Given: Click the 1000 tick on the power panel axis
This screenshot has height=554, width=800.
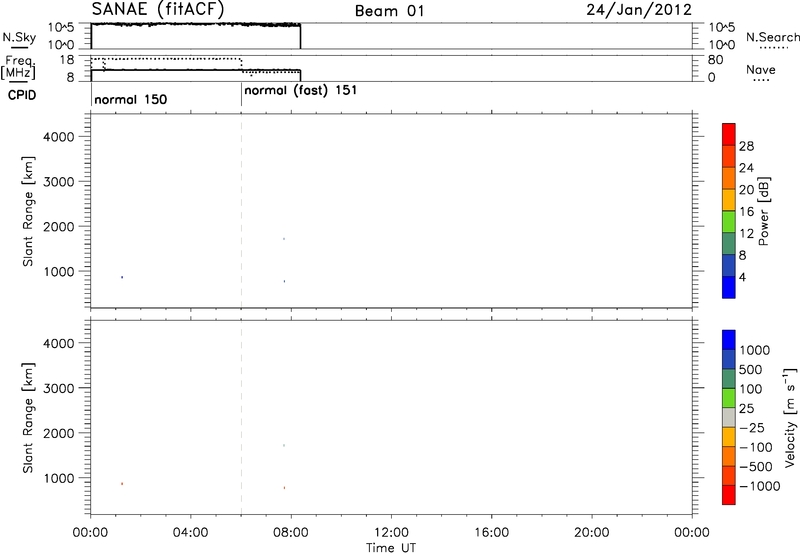Looking at the screenshot, I should coord(59,271).
